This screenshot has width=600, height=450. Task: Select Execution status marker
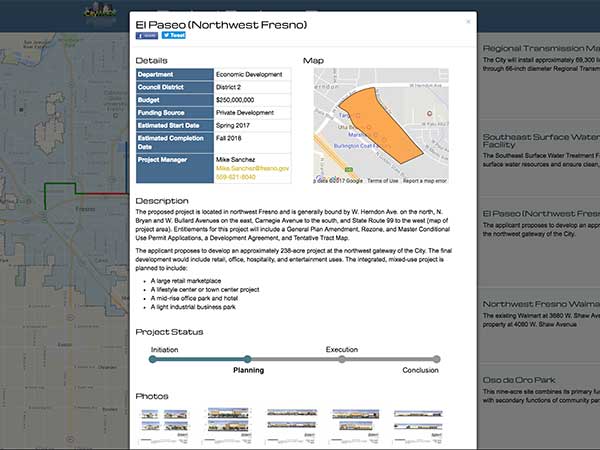pos(342,359)
